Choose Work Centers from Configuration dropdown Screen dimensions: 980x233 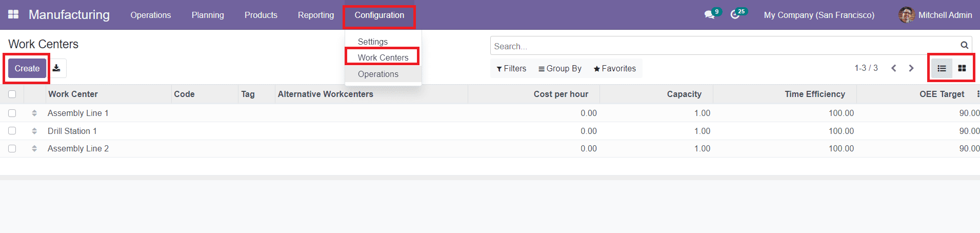[x=383, y=57]
